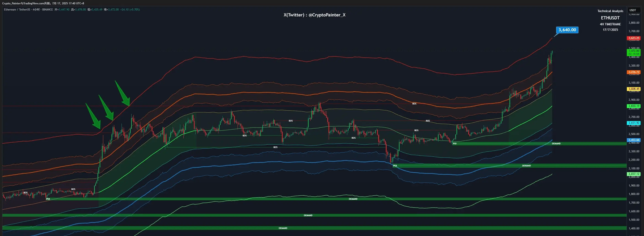This screenshot has height=236, width=644.
Task: Select the green 2,037.12 price label
Action: coord(634,174)
